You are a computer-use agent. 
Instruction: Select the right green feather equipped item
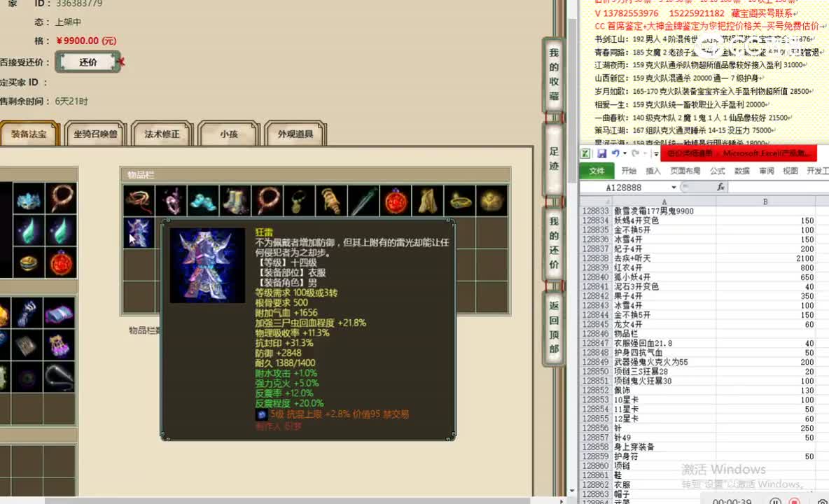pos(62,230)
